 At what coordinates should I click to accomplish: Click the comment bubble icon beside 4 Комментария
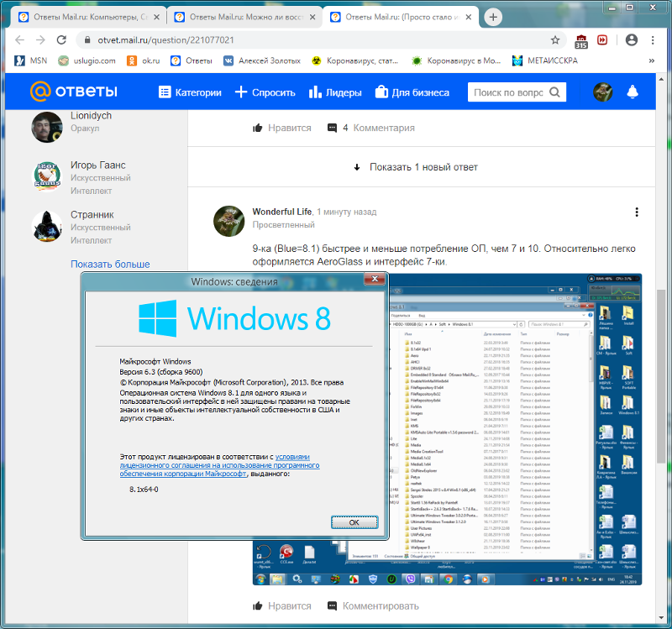click(x=332, y=128)
